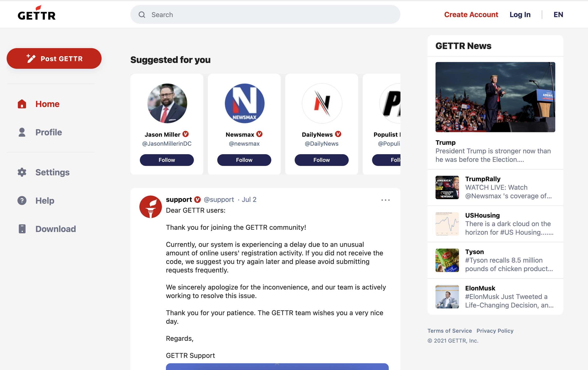Click the Home house icon

pos(22,104)
